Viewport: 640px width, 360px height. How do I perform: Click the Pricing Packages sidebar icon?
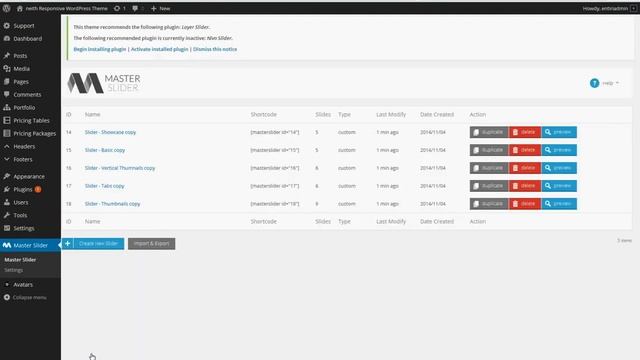click(7, 133)
